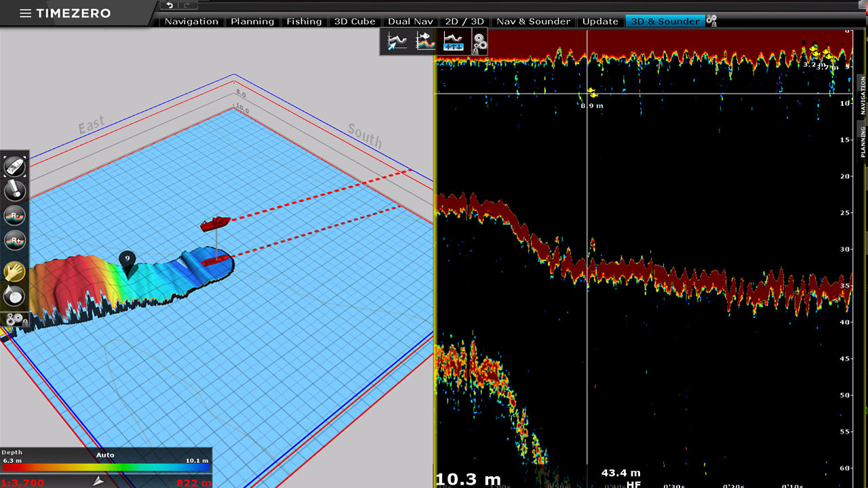This screenshot has width=868, height=488.
Task: Switch to the Navigation tab
Action: point(191,22)
